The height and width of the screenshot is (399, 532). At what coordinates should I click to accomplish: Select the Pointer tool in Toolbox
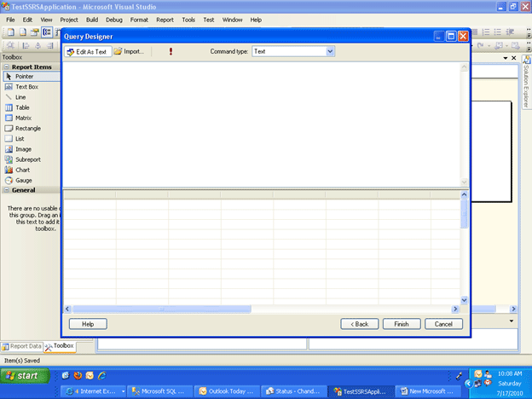pyautogui.click(x=32, y=77)
